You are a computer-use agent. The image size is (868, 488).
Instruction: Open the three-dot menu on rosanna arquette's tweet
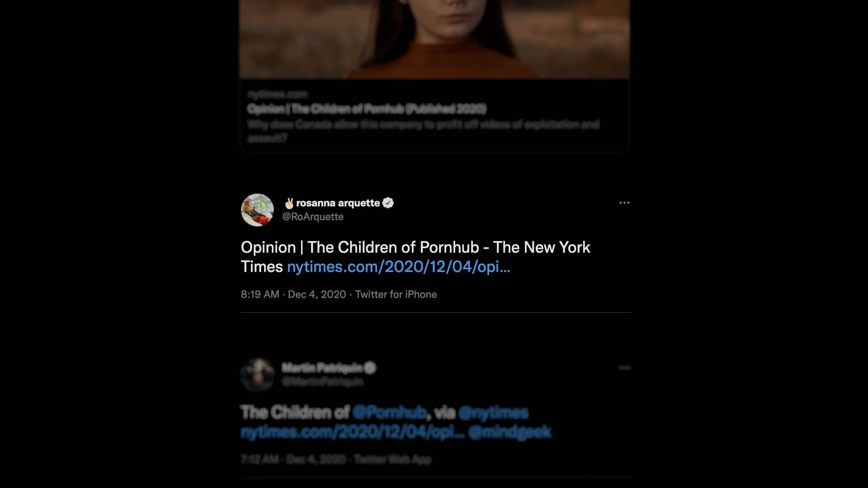pos(624,203)
